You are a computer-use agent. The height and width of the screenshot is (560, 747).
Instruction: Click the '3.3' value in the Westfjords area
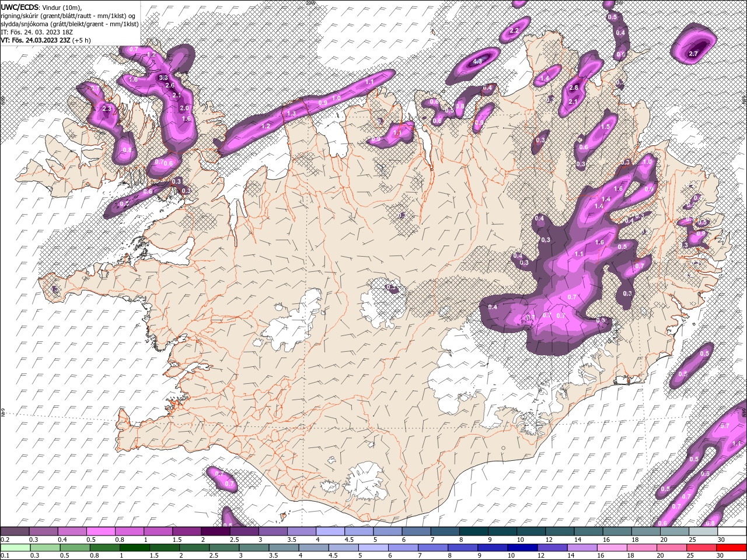pyautogui.click(x=163, y=78)
